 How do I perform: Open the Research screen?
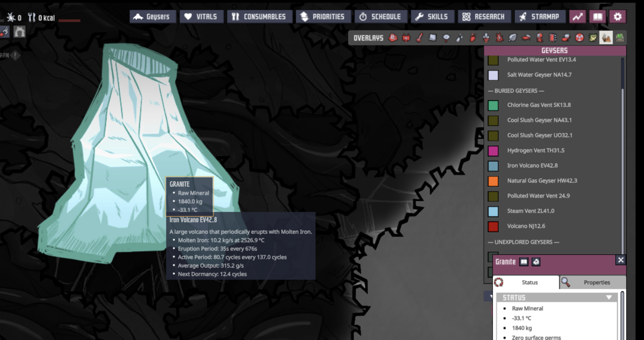pyautogui.click(x=485, y=17)
